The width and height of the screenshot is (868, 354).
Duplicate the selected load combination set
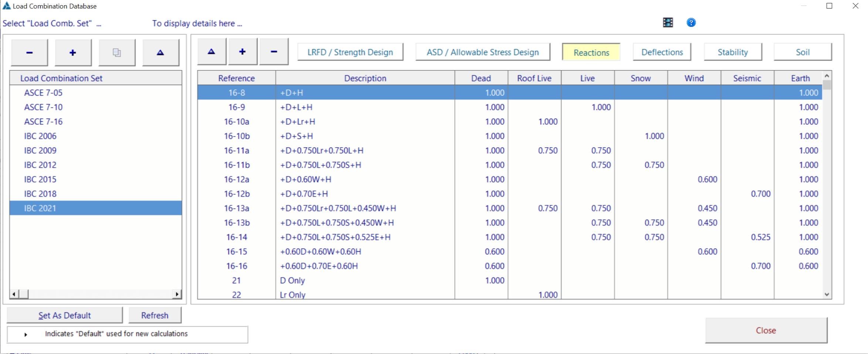117,52
